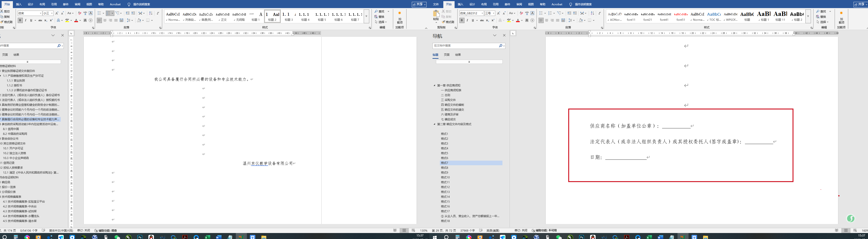This screenshot has width=868, height=239.
Task: Apply distributed alignment in the right window
Action: point(563,20)
